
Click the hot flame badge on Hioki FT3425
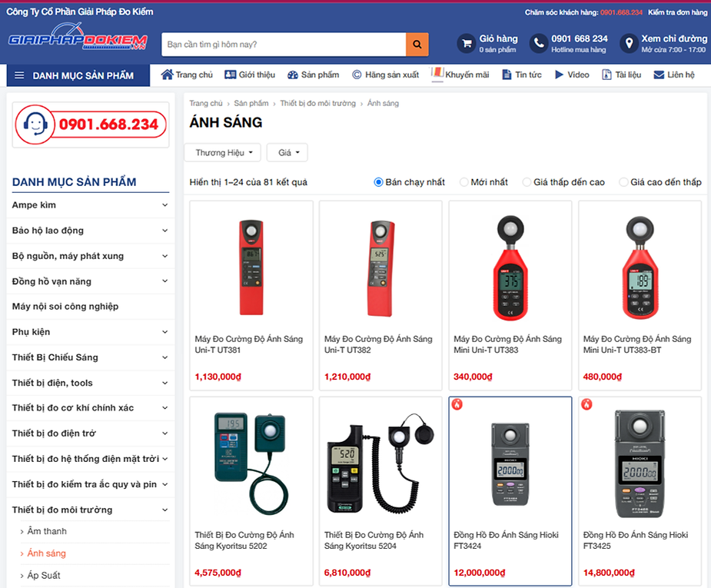coord(586,404)
